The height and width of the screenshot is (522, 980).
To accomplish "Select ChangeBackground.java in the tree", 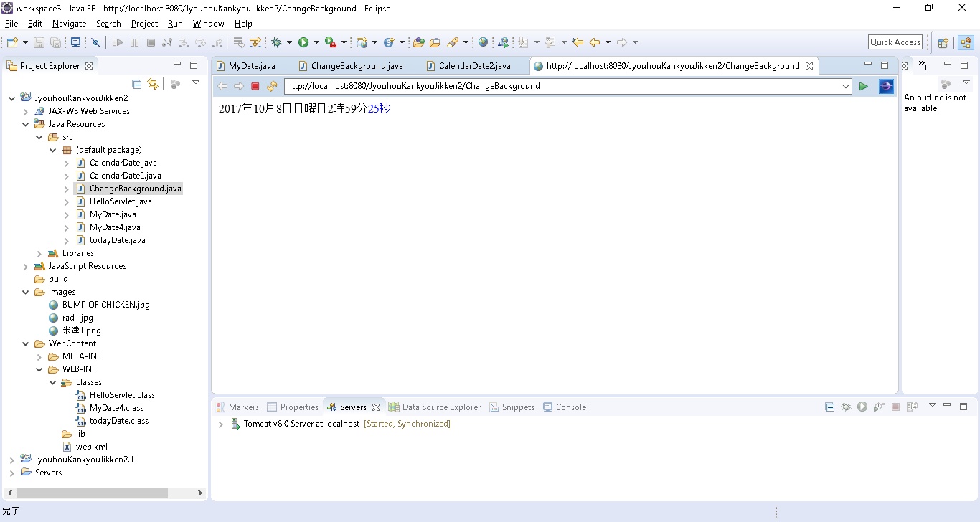I will coord(134,188).
